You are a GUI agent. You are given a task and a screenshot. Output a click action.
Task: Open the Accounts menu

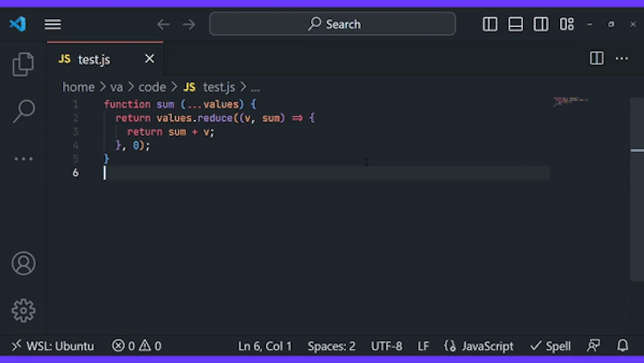(x=24, y=263)
